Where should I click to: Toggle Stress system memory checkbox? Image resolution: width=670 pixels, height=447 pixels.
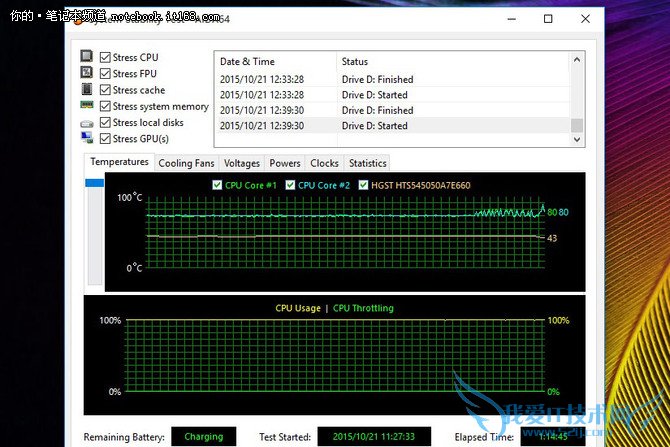coord(105,106)
